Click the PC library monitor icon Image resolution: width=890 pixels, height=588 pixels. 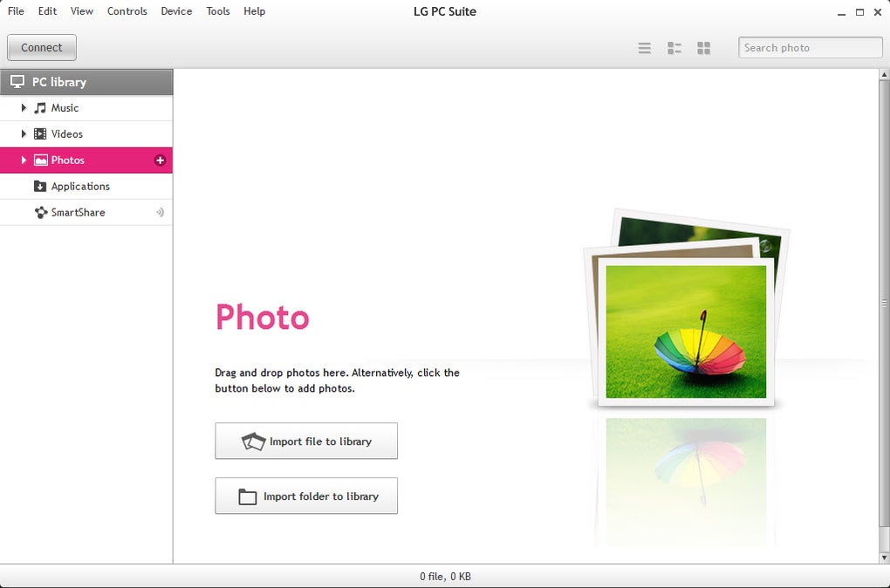(17, 82)
